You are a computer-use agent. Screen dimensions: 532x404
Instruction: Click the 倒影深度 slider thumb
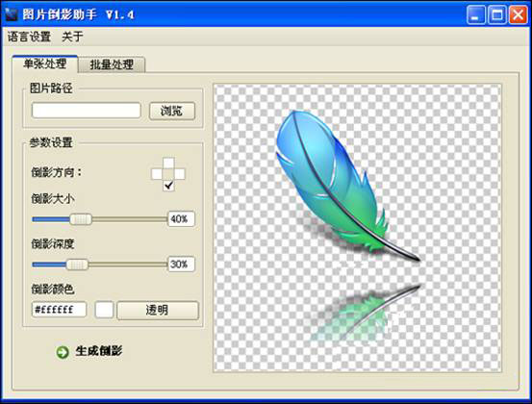(77, 265)
